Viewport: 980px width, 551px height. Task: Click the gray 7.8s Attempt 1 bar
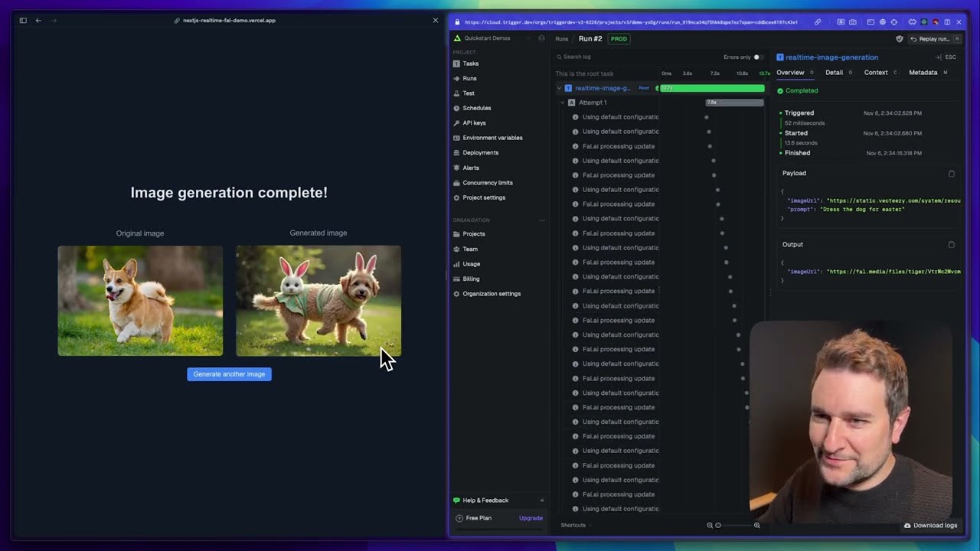pos(734,103)
